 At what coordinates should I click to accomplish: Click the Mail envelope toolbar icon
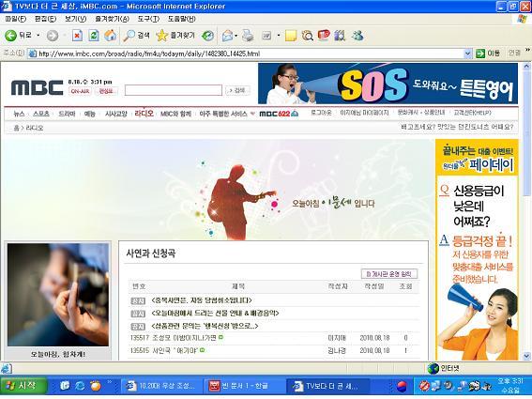coord(227,36)
